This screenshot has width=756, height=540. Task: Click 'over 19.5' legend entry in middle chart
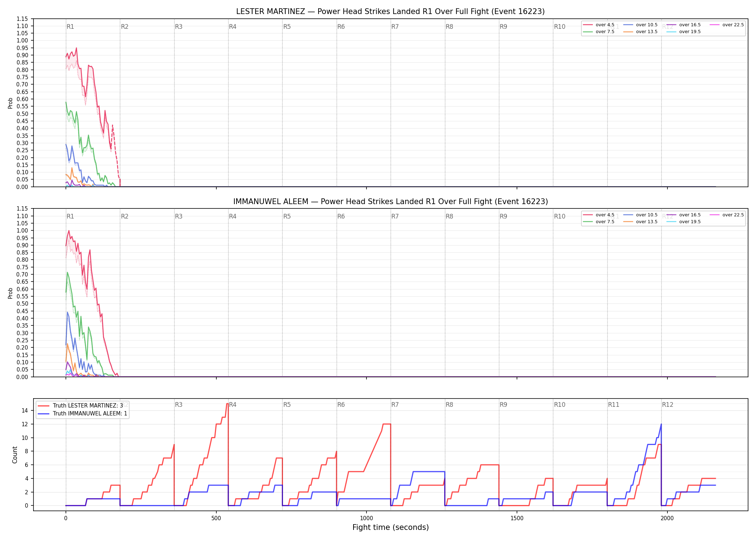tap(683, 222)
